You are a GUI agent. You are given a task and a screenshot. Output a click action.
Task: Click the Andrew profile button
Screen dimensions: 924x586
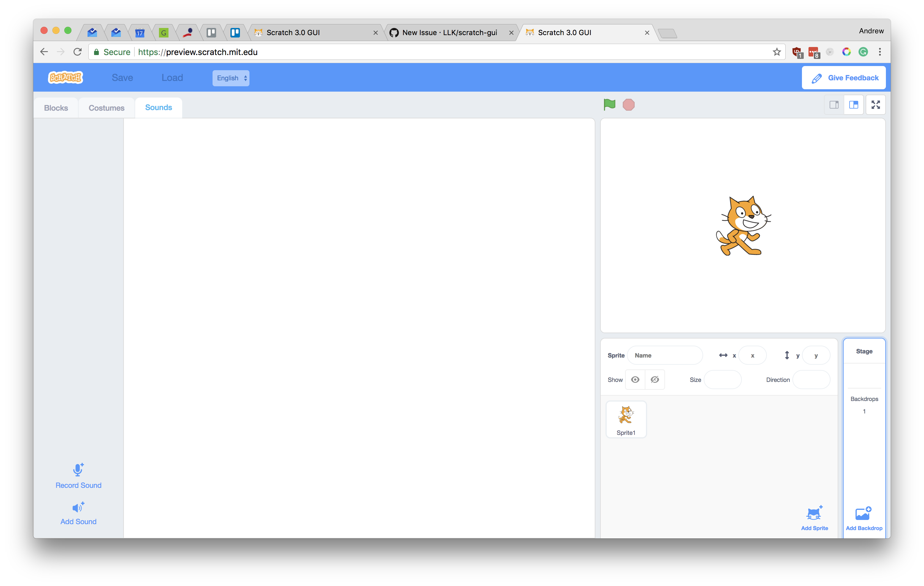pyautogui.click(x=871, y=31)
